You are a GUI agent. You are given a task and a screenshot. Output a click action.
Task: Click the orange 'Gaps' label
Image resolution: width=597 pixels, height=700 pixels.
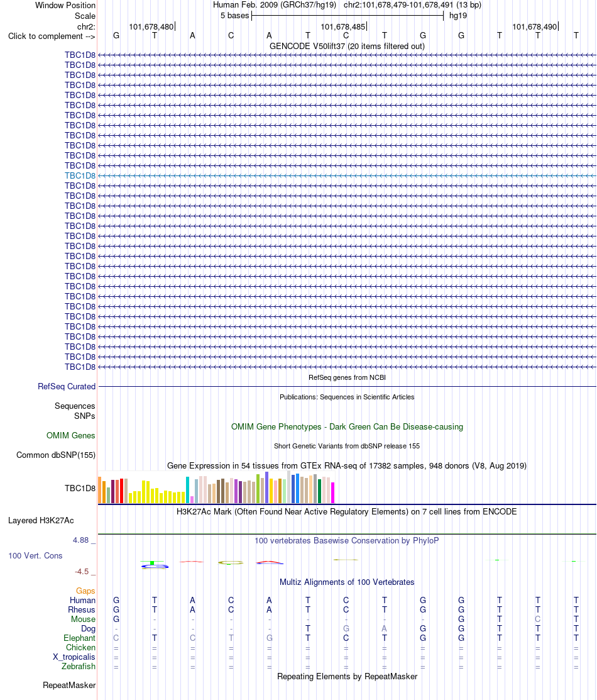coord(85,591)
